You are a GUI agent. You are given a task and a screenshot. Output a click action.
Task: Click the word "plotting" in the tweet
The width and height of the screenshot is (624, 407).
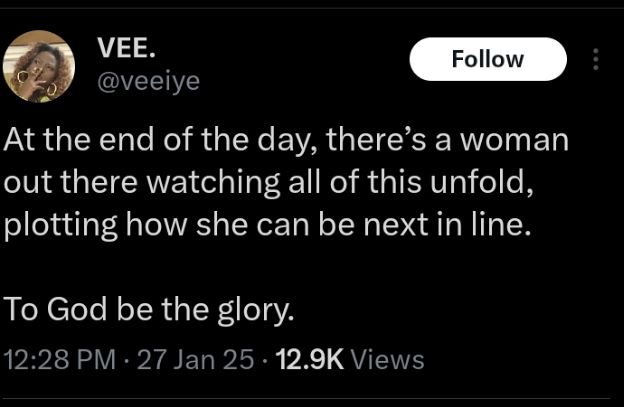click(61, 224)
